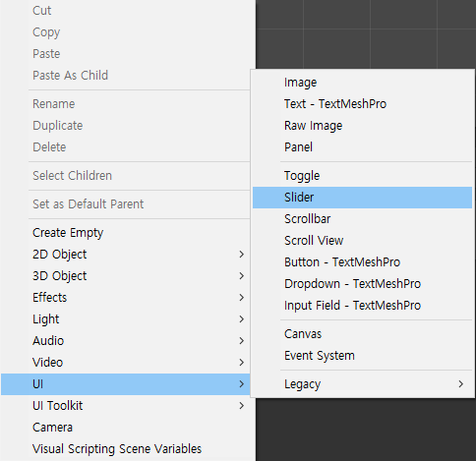Viewport: 476px width, 461px height.
Task: Create a Dropdown - TextMeshPro element
Action: point(362,284)
